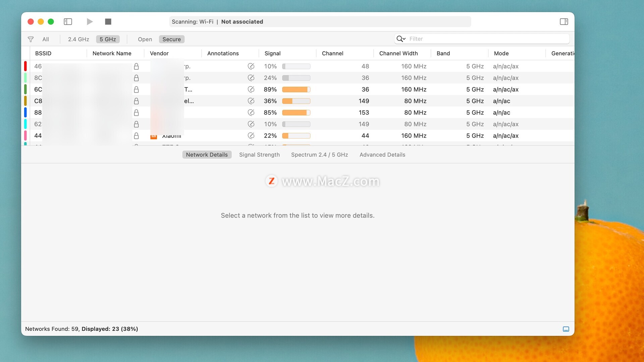Click the lock icon in the Xiaomi row
Viewport: 644px width, 362px height.
[136, 135]
